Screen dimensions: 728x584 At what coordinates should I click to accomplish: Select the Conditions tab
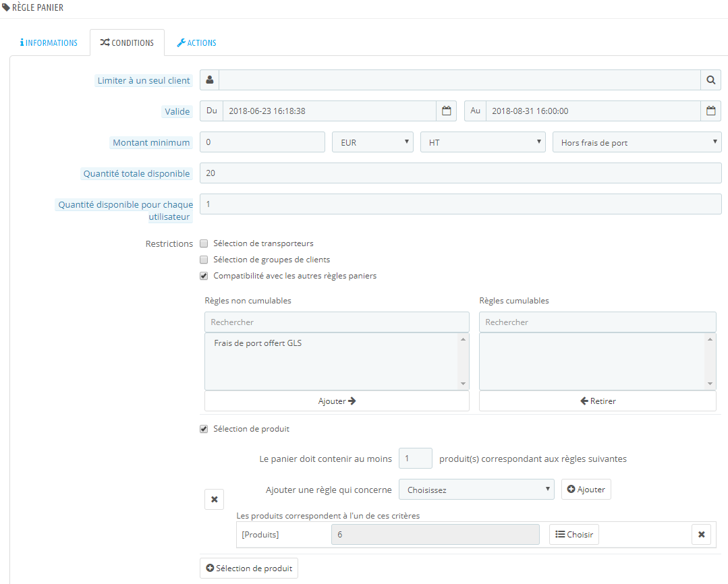(127, 42)
